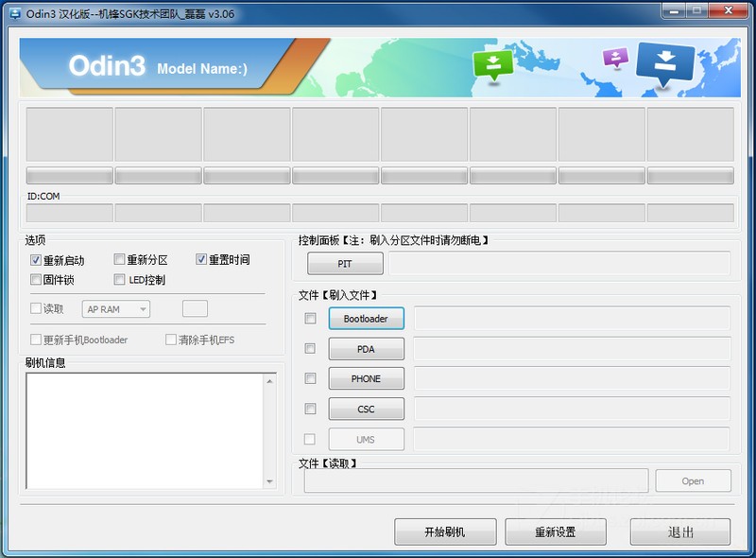This screenshot has width=756, height=558.
Task: Click the first ID:COM port slot
Action: tap(69, 213)
